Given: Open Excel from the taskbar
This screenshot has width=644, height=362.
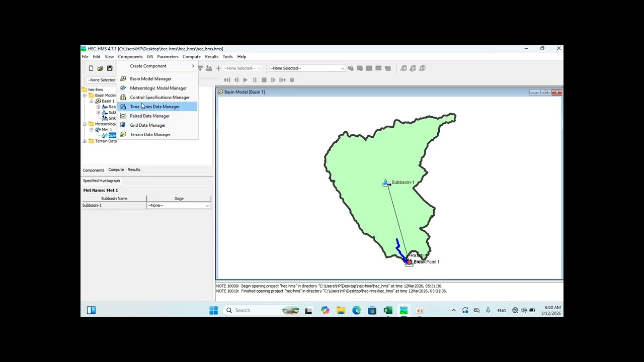Looking at the screenshot, I should point(388,310).
